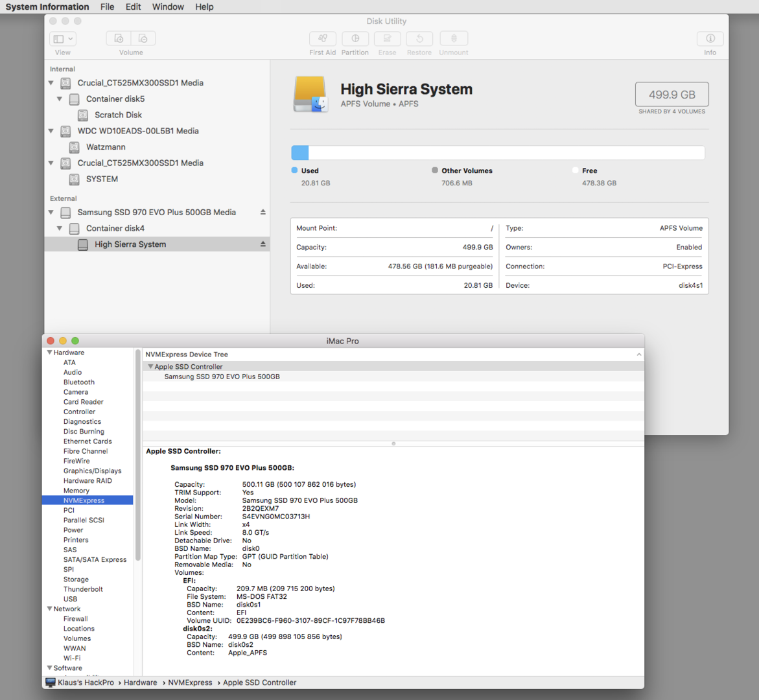Screen dimensions: 759x700
Task: Select Scratch Disk volume in sidebar
Action: 118,115
